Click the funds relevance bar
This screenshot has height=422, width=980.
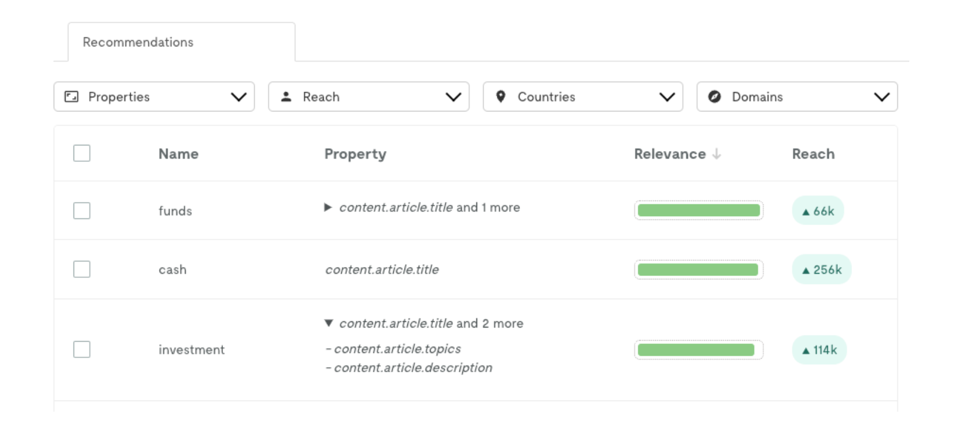(x=699, y=210)
